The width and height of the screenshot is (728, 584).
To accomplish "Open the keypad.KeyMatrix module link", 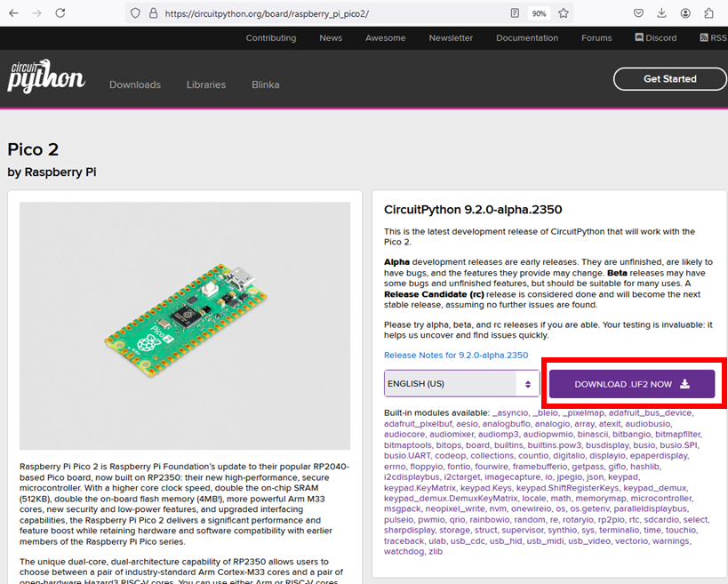I will point(420,488).
